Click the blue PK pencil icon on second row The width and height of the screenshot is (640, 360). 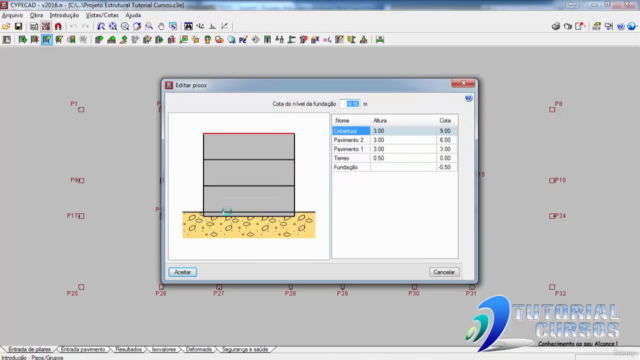tap(243, 40)
